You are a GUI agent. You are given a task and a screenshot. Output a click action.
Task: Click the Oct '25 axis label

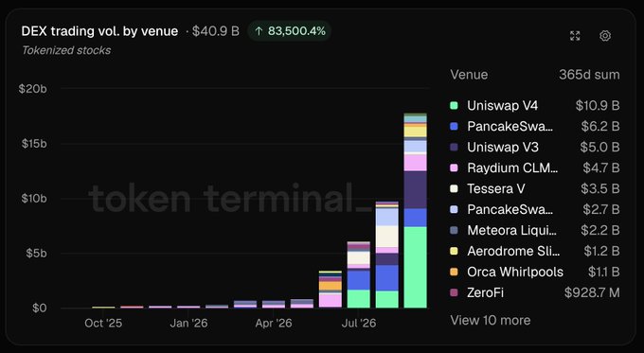pos(103,324)
